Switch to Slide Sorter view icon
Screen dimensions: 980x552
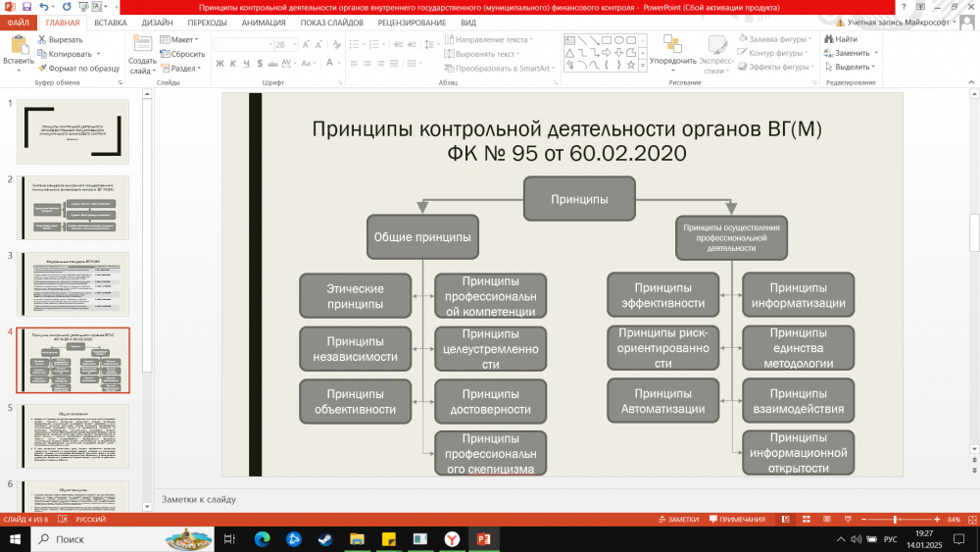coord(808,519)
